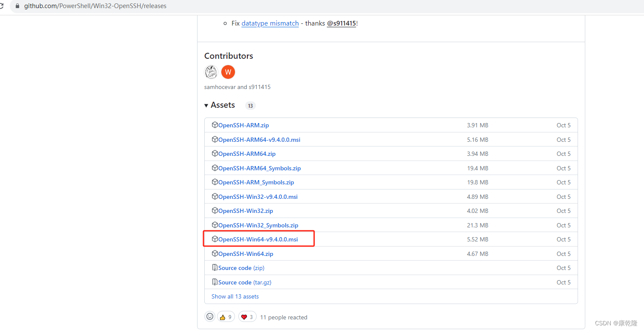This screenshot has width=644, height=330.
Task: Download OpenSSH-Win64.zip
Action: [246, 254]
